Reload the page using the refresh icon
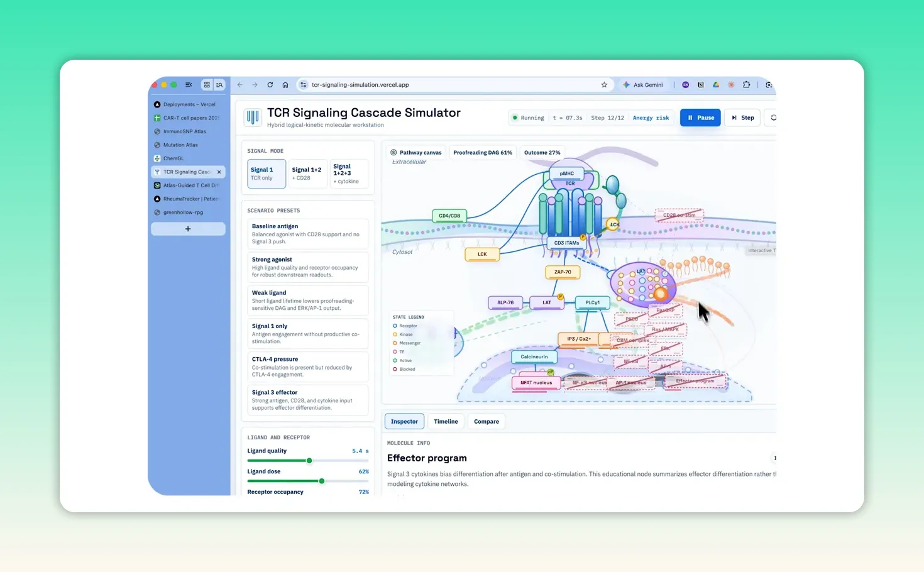The image size is (924, 572). 270,85
